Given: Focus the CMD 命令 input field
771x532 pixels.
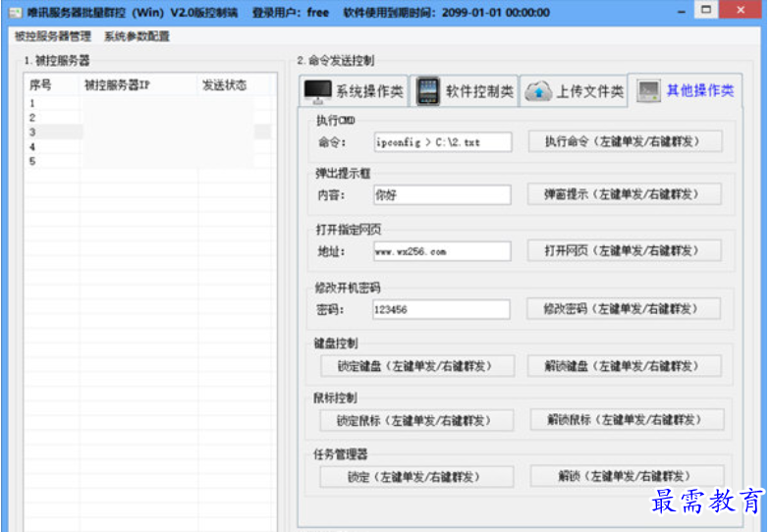Looking at the screenshot, I should point(443,142).
